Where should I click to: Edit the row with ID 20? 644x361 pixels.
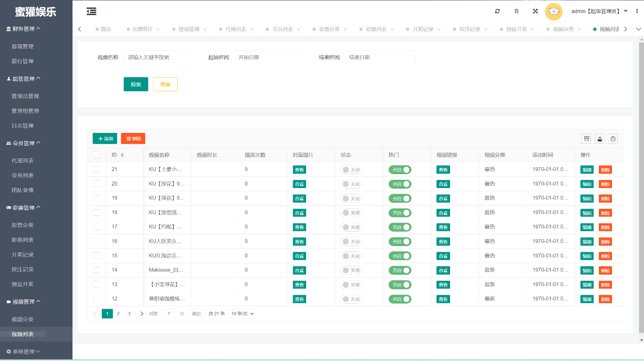(587, 184)
